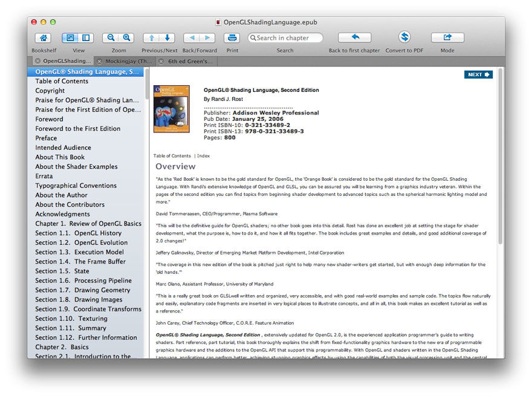Go to previous chapter with up arrow
The height and width of the screenshot is (396, 532).
click(x=151, y=37)
